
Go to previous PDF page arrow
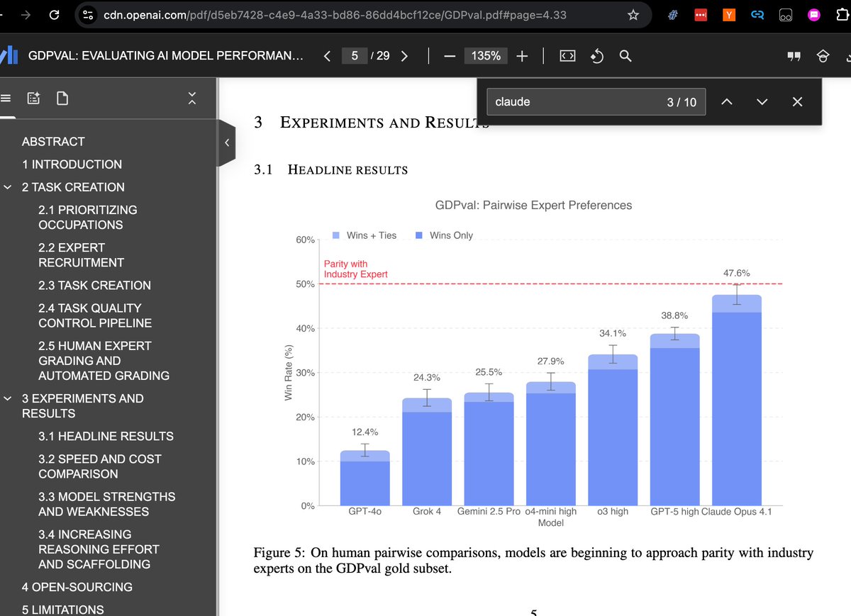327,56
